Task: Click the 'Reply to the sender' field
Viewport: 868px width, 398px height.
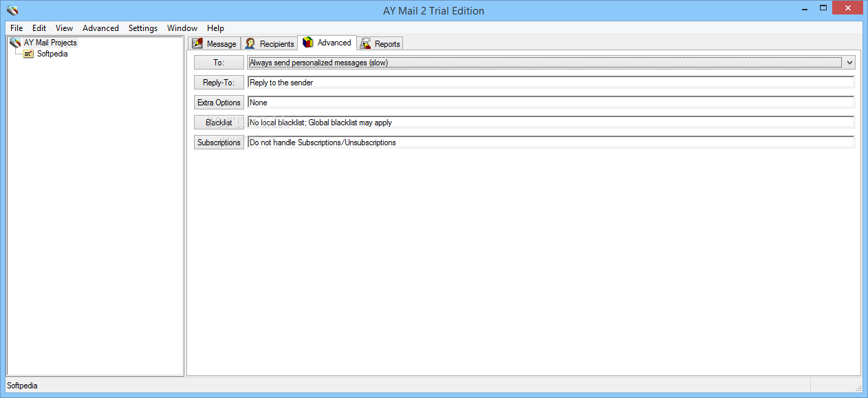Action: 551,83
